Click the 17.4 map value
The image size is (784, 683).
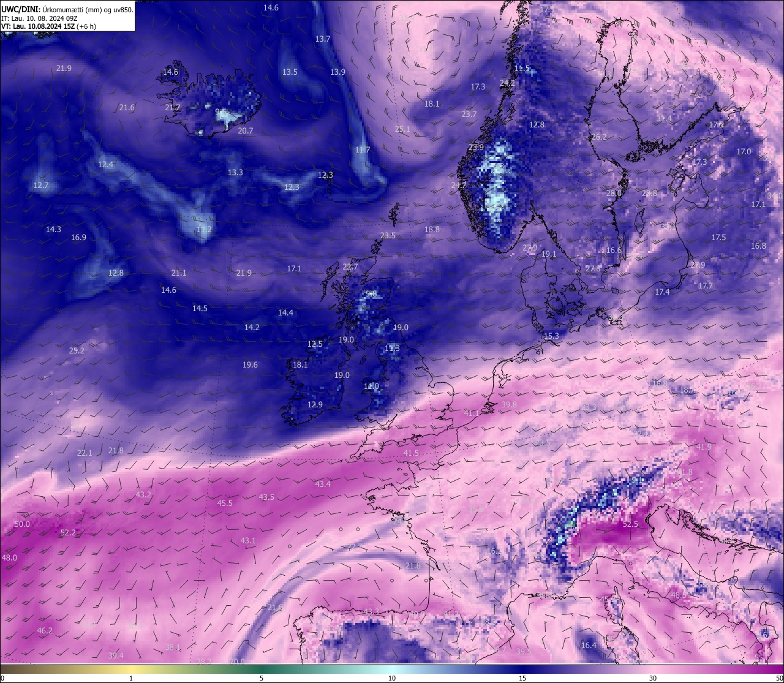pyautogui.click(x=662, y=292)
